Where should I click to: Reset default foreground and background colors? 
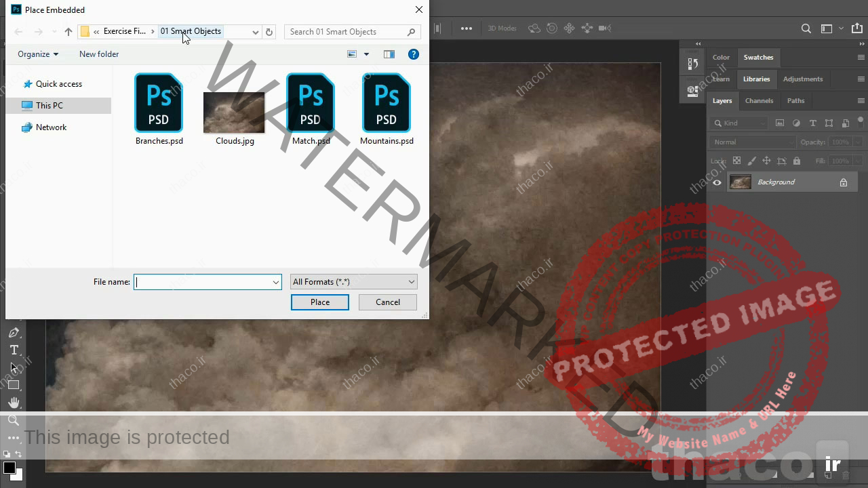tap(7, 454)
